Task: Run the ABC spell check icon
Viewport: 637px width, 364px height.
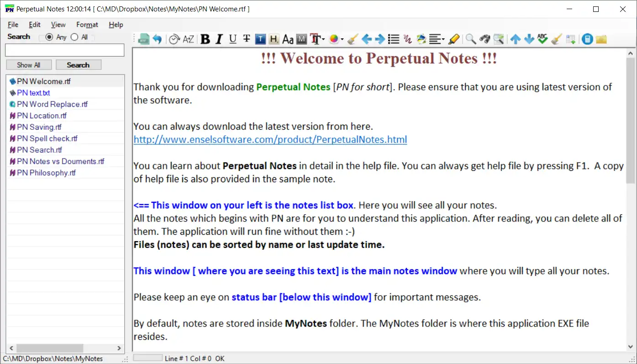Action: [542, 39]
